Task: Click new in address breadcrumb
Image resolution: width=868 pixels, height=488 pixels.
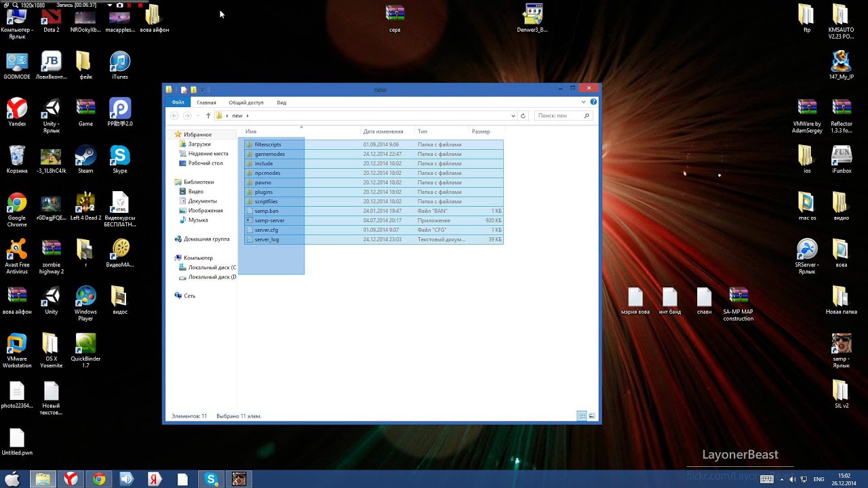Action: [237, 116]
